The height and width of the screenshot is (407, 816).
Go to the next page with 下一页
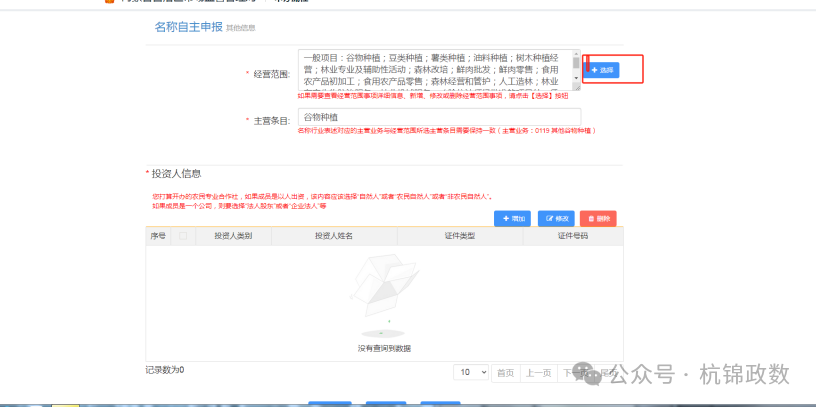click(x=576, y=373)
